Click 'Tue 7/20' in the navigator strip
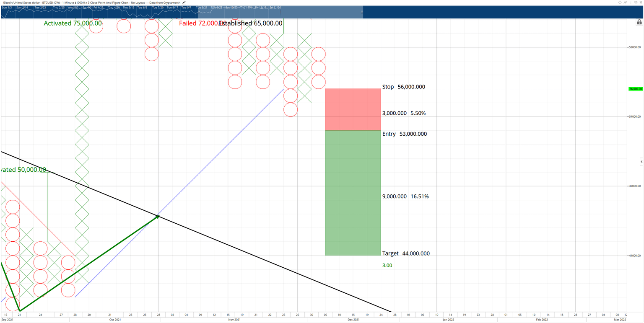 tap(158, 8)
